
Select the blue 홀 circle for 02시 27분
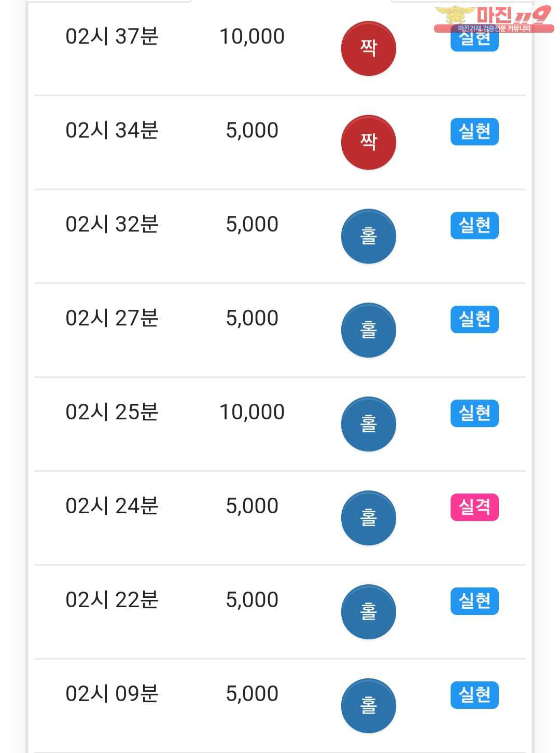[369, 330]
